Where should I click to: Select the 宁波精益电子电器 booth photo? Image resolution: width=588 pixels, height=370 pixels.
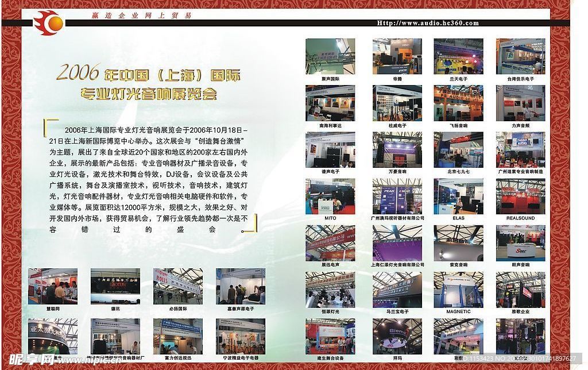coord(241,337)
